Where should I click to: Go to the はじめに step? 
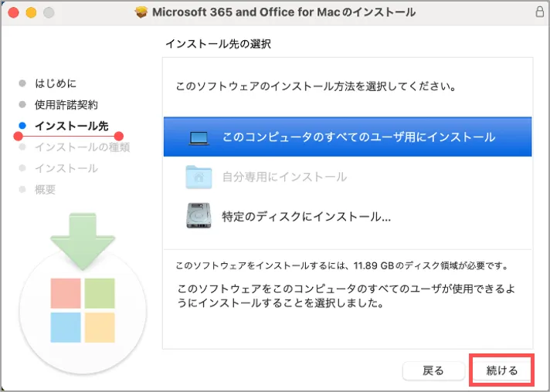56,83
